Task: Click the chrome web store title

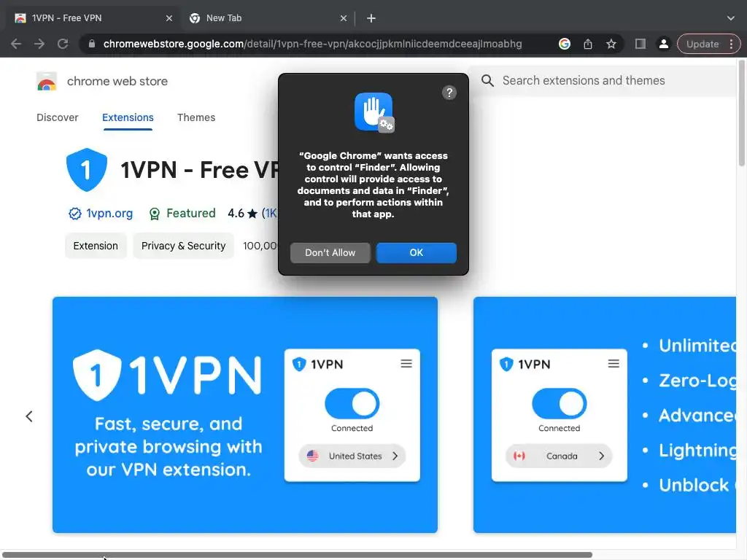Action: tap(117, 82)
